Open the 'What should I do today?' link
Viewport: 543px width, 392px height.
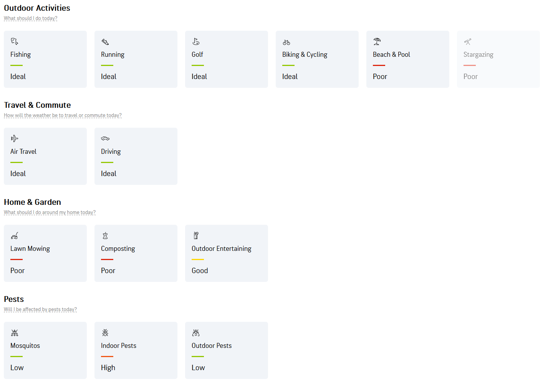[30, 18]
